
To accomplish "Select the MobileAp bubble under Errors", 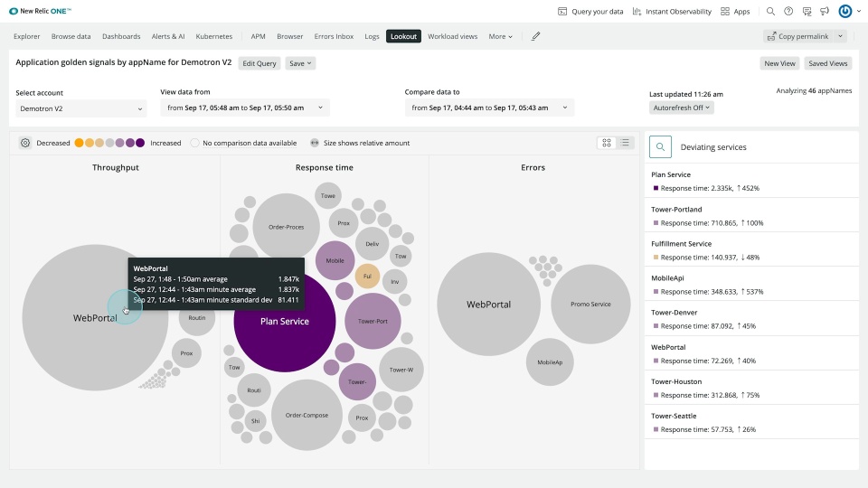I will (x=550, y=362).
